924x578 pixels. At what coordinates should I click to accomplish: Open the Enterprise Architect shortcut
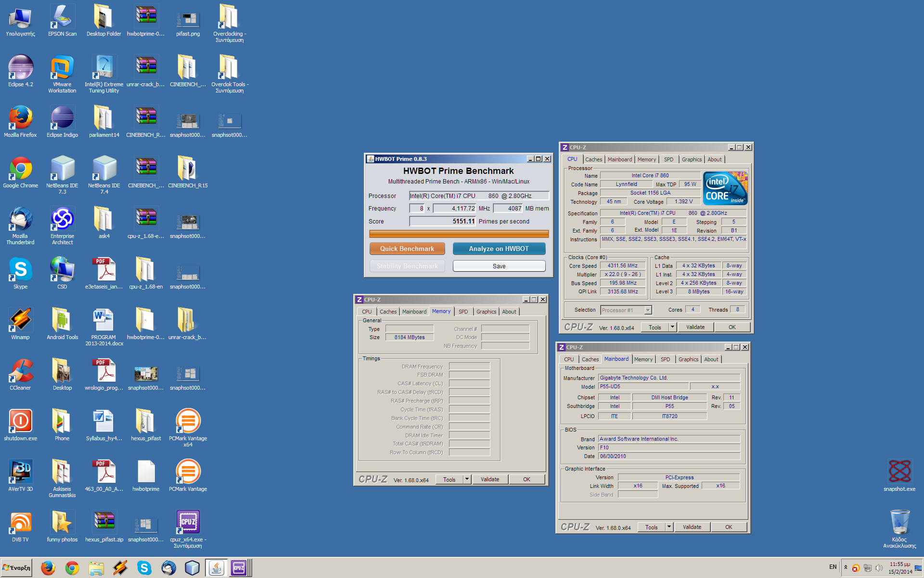pyautogui.click(x=62, y=226)
